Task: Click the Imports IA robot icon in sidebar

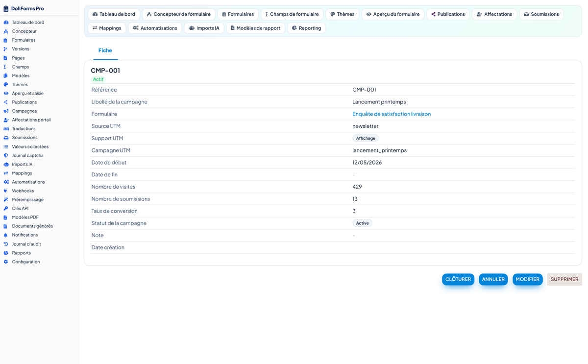Action: pos(6,164)
